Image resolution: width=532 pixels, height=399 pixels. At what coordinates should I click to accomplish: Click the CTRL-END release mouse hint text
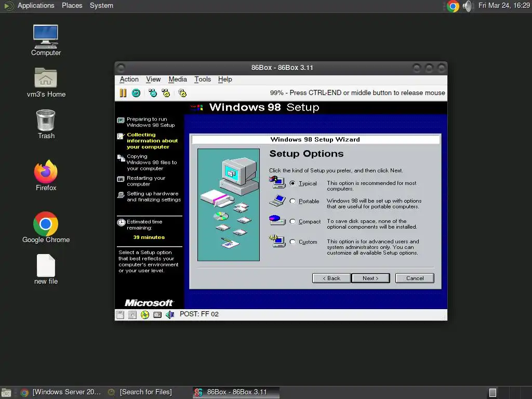pyautogui.click(x=357, y=93)
